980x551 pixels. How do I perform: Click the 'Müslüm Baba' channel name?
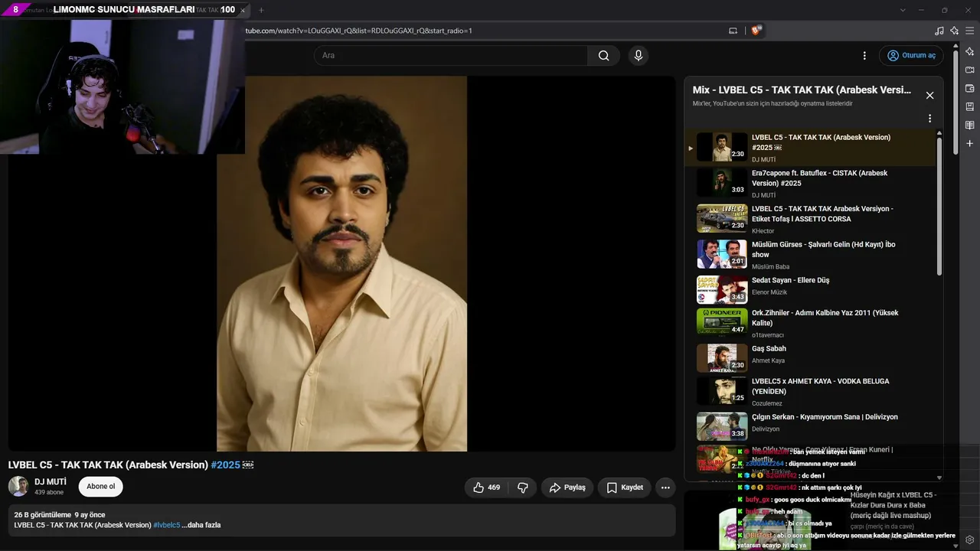pyautogui.click(x=770, y=267)
